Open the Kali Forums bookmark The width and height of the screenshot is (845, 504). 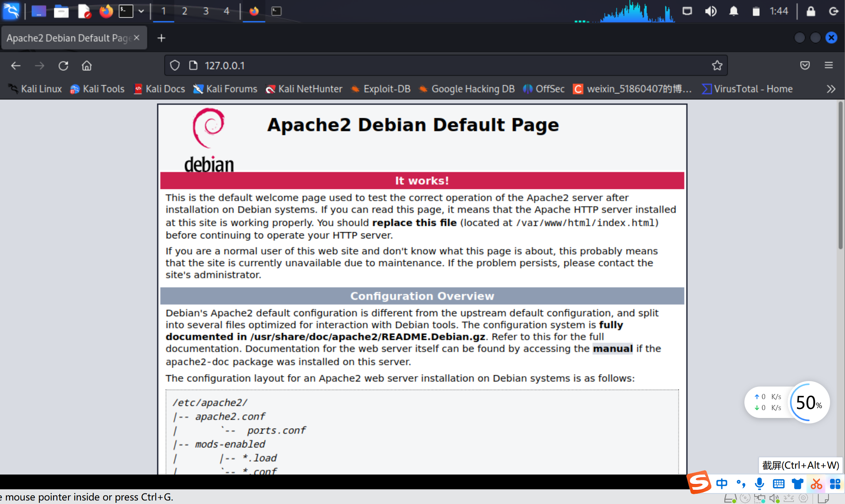225,89
